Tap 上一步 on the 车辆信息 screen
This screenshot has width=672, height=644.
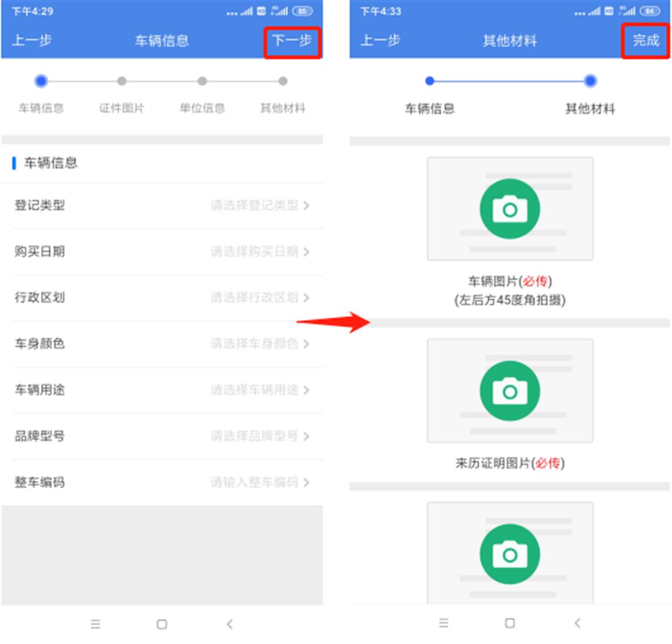point(32,41)
